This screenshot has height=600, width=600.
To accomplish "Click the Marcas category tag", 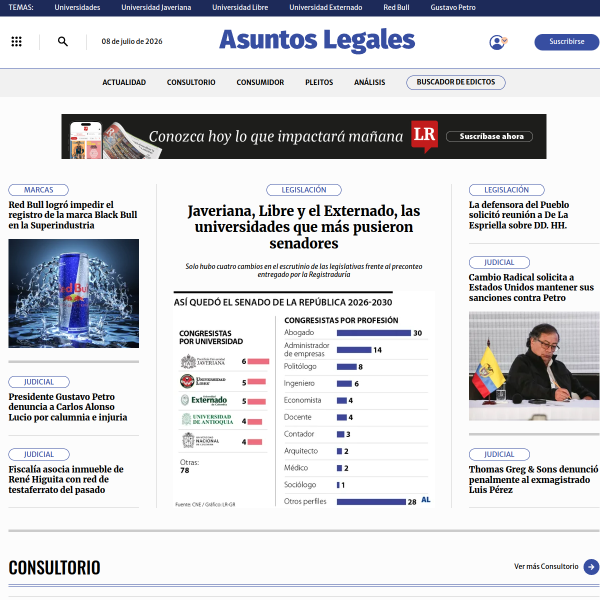I will coord(39,190).
